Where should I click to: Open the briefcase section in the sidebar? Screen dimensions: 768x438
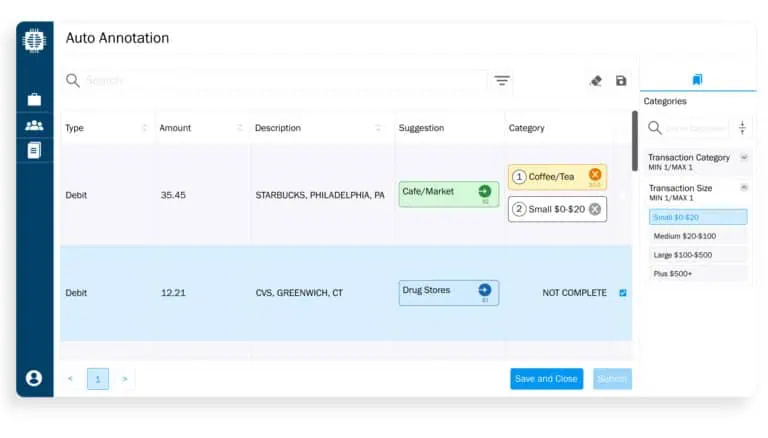point(34,100)
